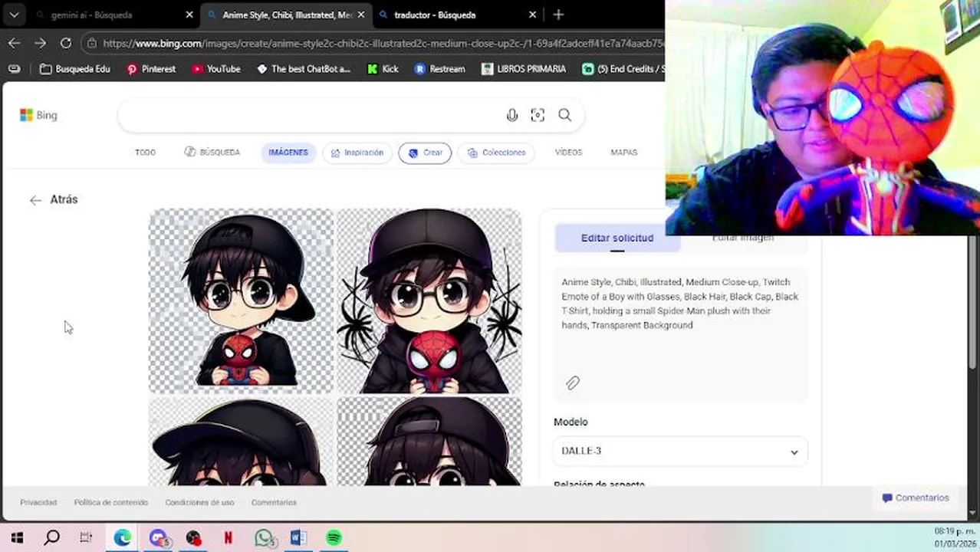Image resolution: width=980 pixels, height=552 pixels.
Task: Open the Restream bookmark
Action: point(440,69)
